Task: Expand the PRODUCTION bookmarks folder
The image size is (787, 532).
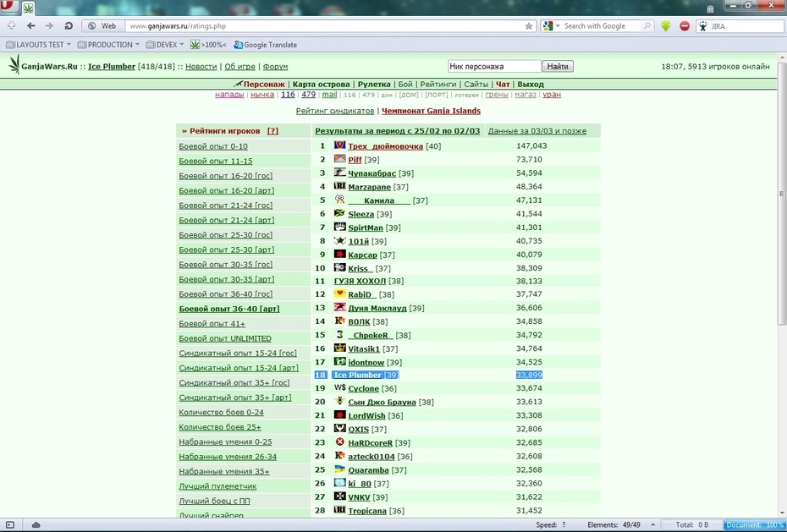Action: click(x=108, y=45)
